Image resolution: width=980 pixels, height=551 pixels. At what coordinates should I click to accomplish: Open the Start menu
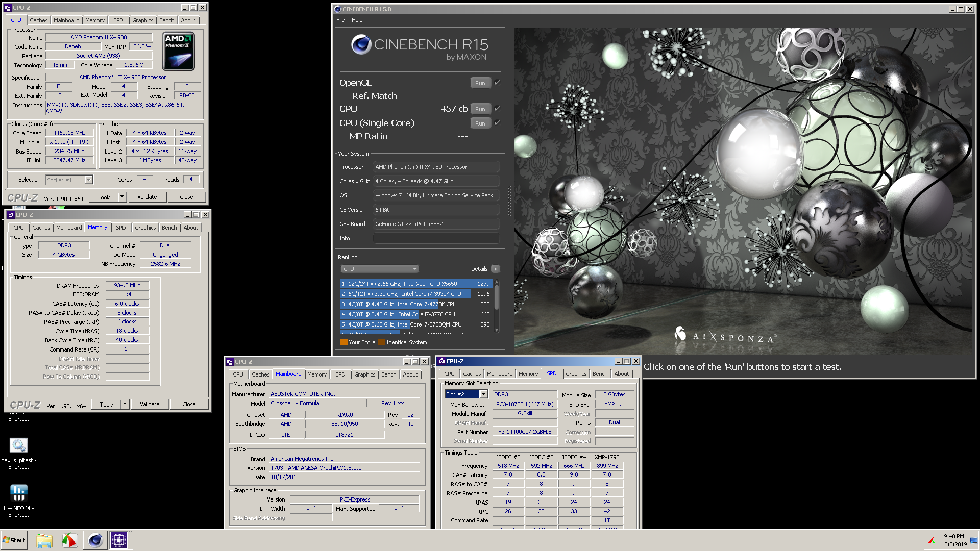(14, 540)
